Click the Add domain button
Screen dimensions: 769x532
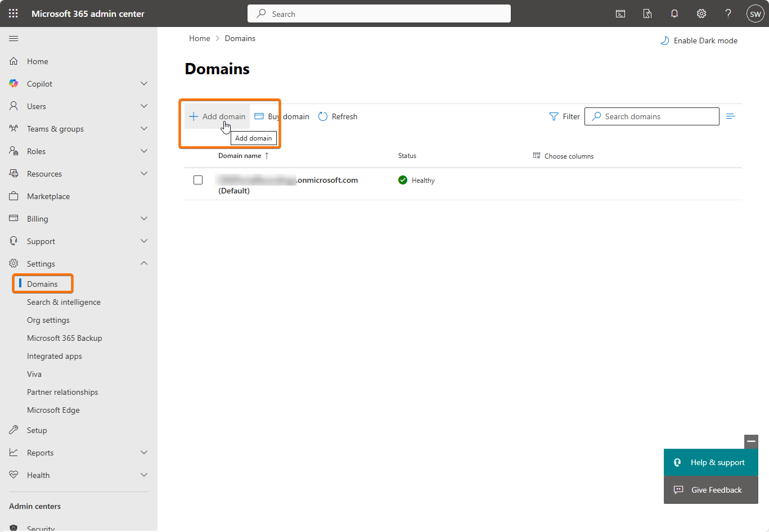pyautogui.click(x=217, y=116)
